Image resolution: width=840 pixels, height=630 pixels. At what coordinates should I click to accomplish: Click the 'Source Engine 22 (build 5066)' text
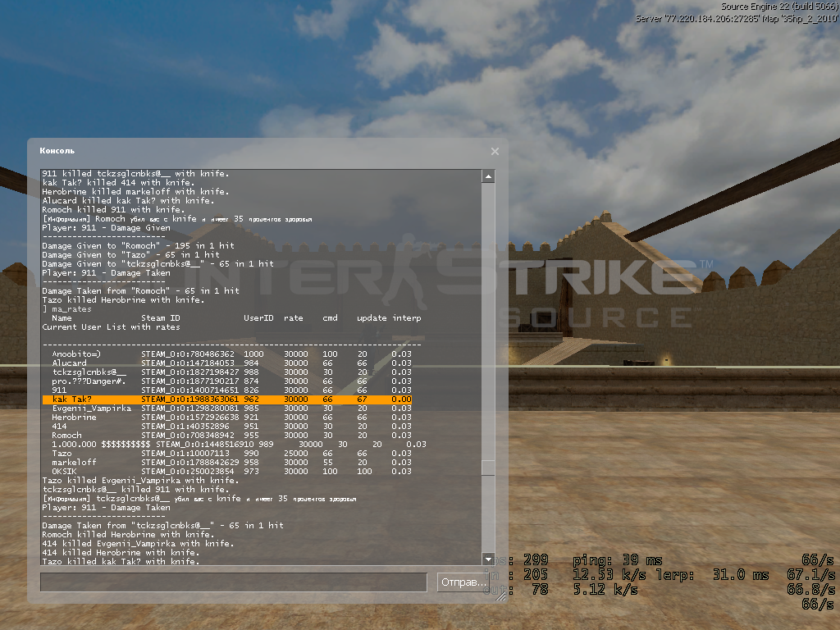point(779,7)
